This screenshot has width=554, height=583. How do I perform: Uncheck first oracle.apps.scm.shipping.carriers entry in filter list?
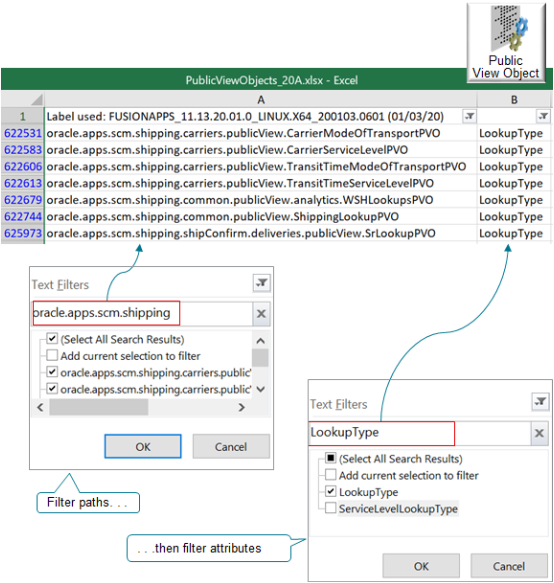coord(52,372)
